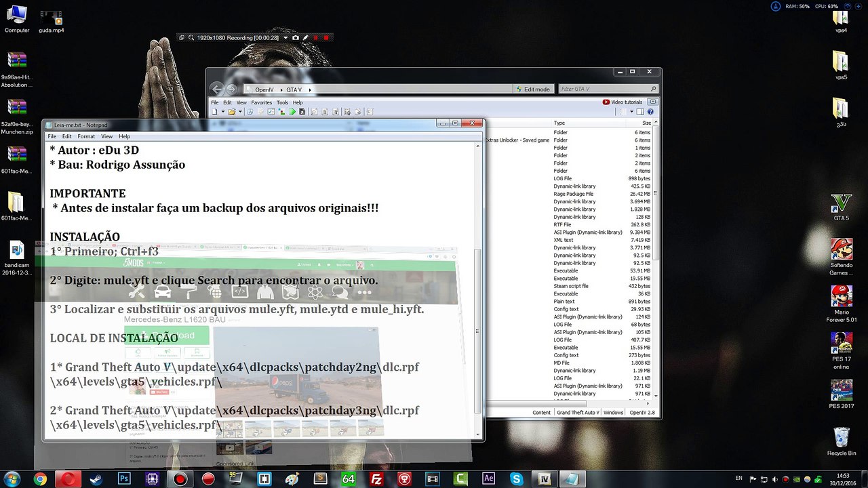Expand the OpenIV open folder dropdown arrow

(x=240, y=112)
